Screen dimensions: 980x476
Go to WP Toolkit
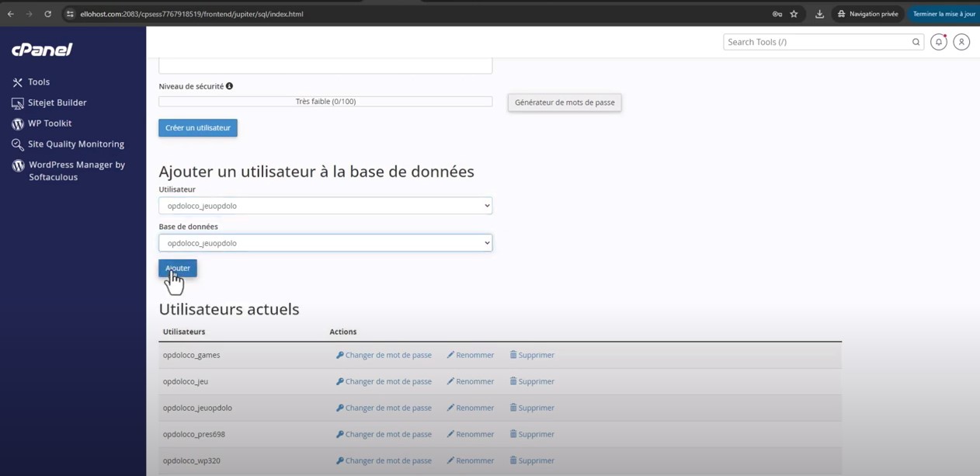(x=50, y=123)
